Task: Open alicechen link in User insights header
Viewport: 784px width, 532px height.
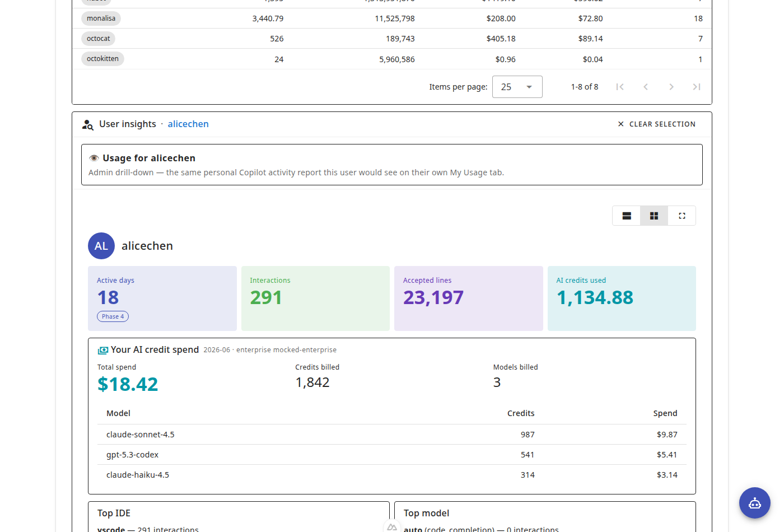Action: click(x=188, y=124)
